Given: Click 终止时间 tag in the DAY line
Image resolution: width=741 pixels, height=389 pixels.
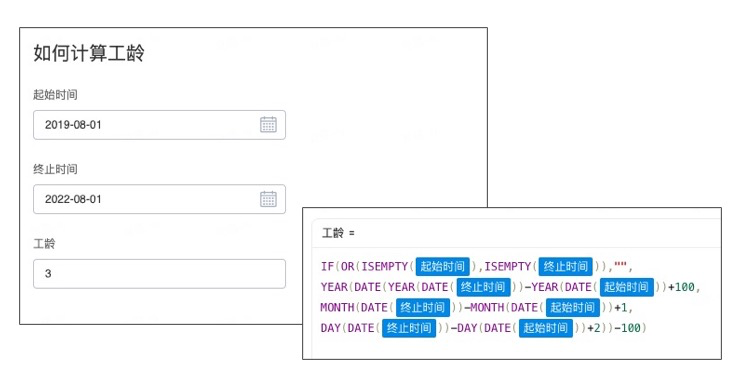Looking at the screenshot, I should coord(409,328).
